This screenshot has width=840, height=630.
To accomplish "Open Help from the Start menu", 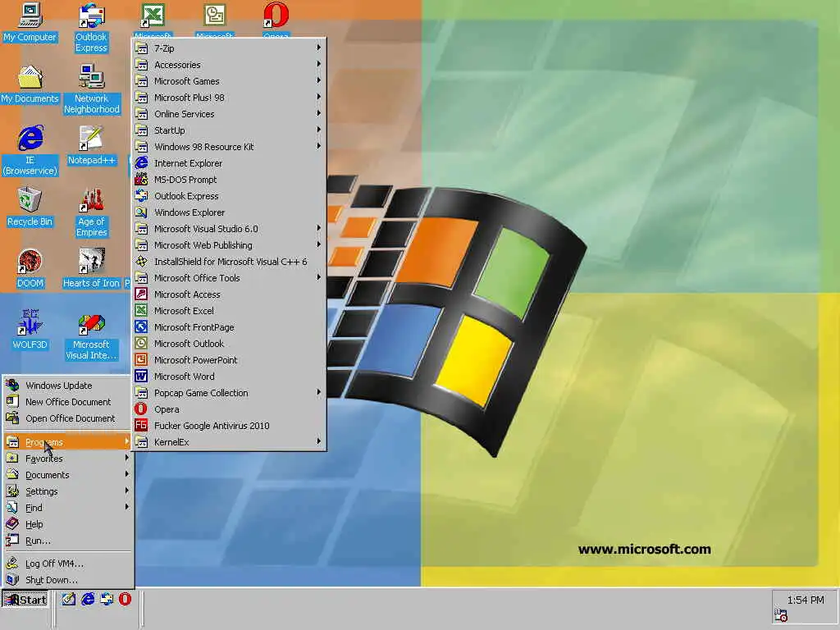I will 67,524.
